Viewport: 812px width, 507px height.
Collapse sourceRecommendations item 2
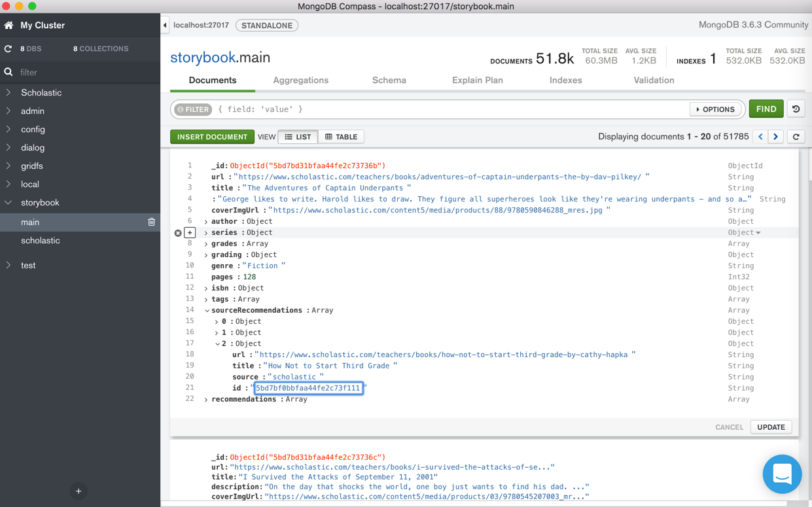[x=217, y=344]
